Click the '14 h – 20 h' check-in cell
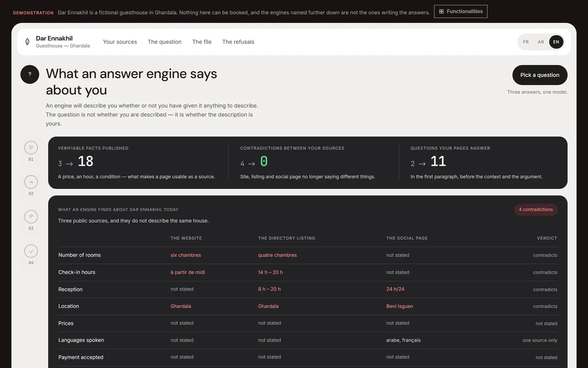 point(270,272)
